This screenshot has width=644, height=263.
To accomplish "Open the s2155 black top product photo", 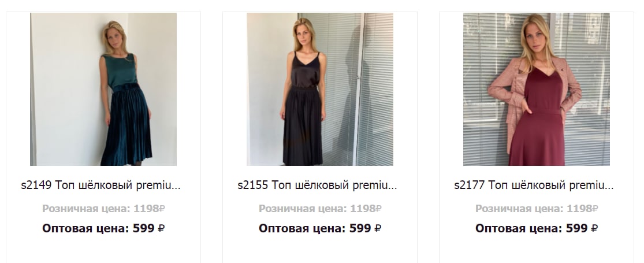I will pyautogui.click(x=320, y=89).
